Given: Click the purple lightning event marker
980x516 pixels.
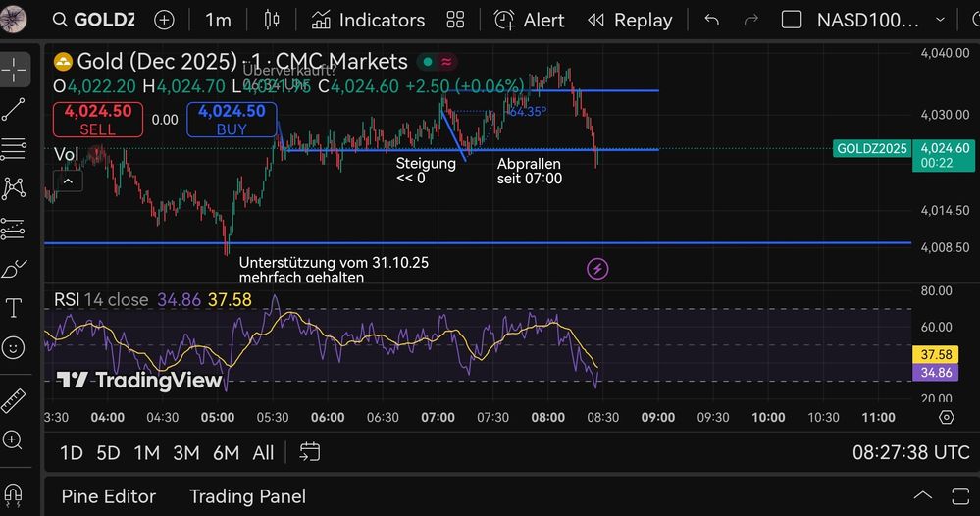Looking at the screenshot, I should 597,269.
